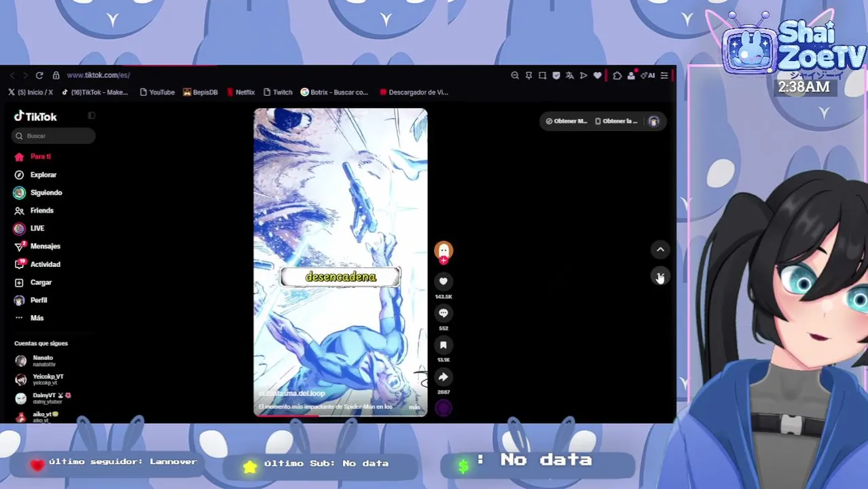The image size is (868, 489).
Task: Open Cargar to upload a video
Action: (x=33, y=283)
